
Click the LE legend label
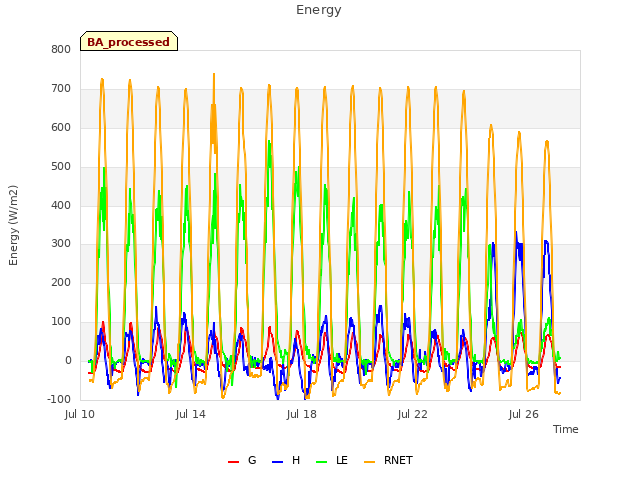point(342,460)
